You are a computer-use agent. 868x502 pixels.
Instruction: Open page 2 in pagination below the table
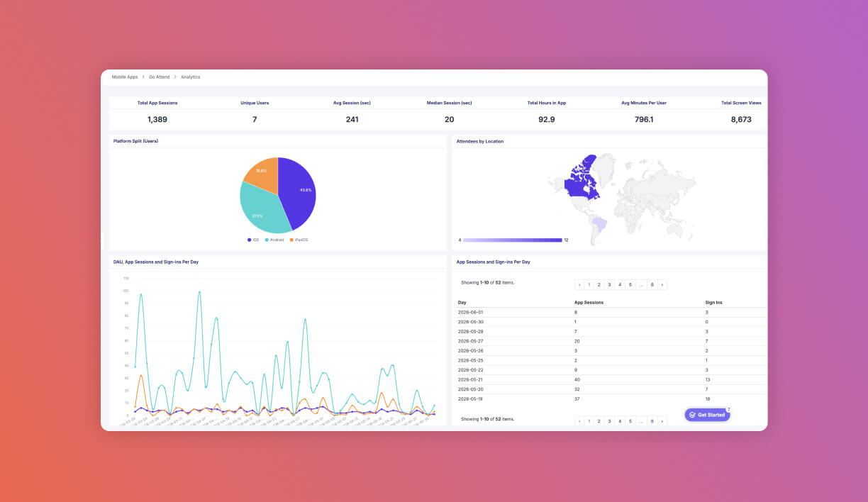coord(599,421)
